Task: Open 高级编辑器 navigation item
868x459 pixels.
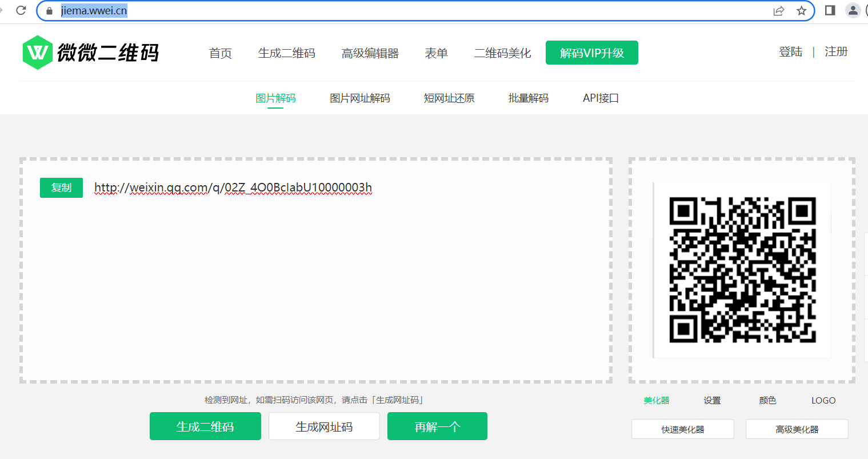Action: point(370,53)
